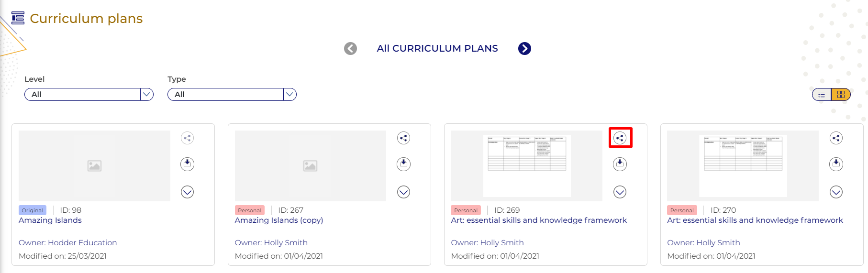Screen dimensions: 868x273
Task: Download the ID 270 Art framework plan
Action: 836,164
